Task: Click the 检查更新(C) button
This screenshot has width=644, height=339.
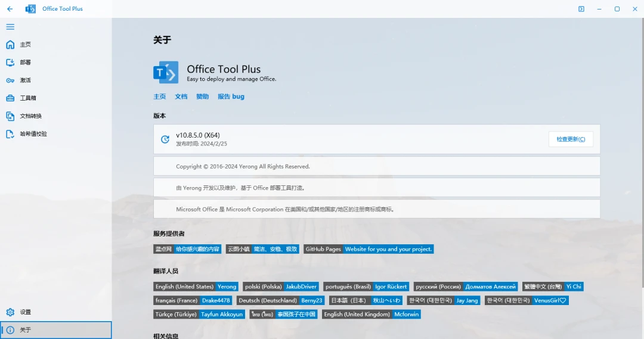Action: pyautogui.click(x=571, y=139)
